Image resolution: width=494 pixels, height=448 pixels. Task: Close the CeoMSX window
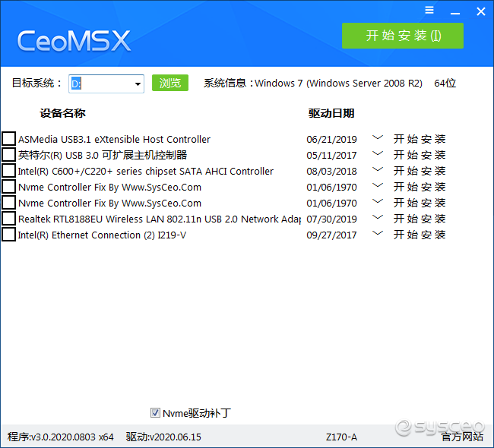coord(481,11)
